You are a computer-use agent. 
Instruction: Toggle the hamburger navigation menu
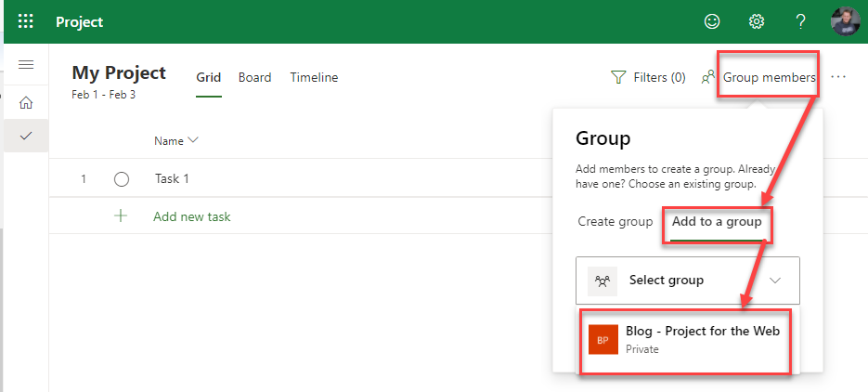(x=26, y=64)
